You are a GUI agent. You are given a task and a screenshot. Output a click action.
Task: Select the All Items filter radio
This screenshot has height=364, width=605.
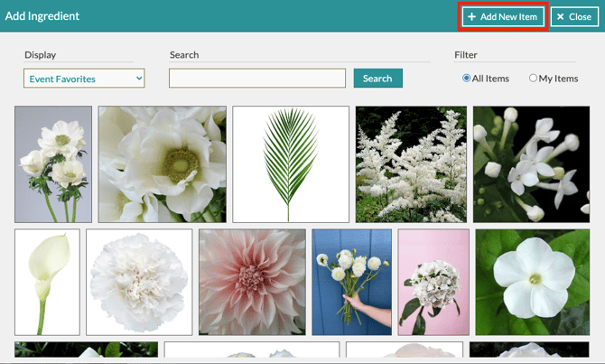[466, 78]
